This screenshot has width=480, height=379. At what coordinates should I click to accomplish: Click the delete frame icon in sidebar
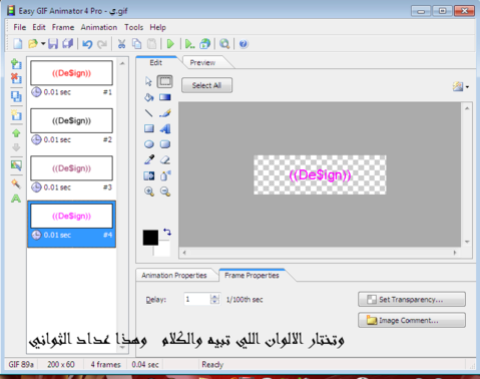pos(16,79)
